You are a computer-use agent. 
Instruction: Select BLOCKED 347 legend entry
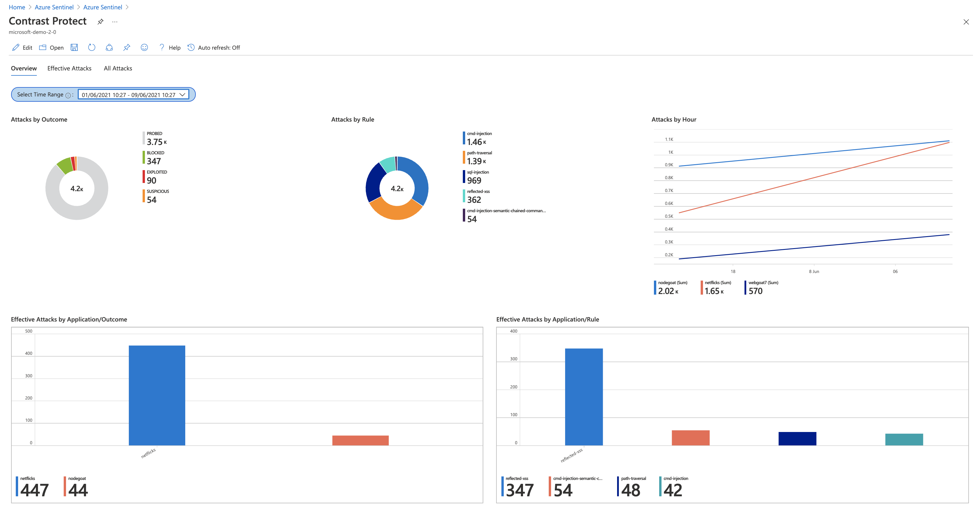click(154, 158)
